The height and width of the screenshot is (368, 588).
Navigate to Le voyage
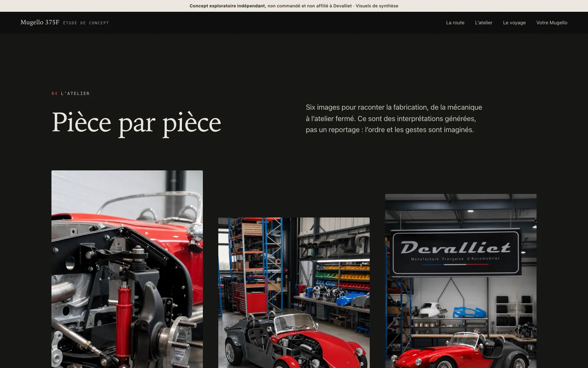(514, 23)
